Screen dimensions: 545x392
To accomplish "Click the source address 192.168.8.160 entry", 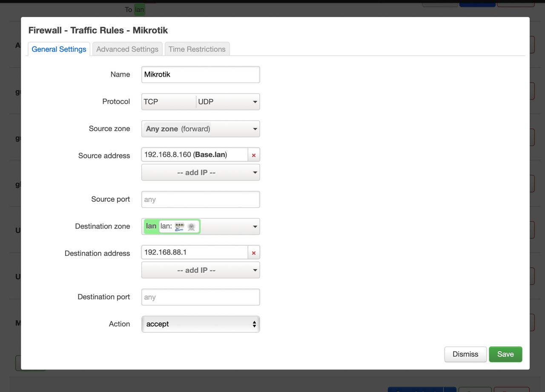I will click(195, 155).
